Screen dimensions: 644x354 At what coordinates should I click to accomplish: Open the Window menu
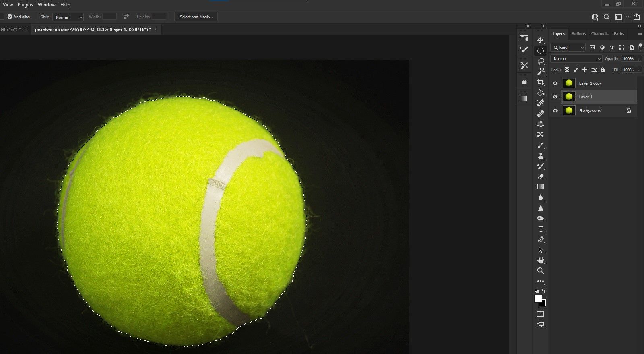pyautogui.click(x=47, y=5)
